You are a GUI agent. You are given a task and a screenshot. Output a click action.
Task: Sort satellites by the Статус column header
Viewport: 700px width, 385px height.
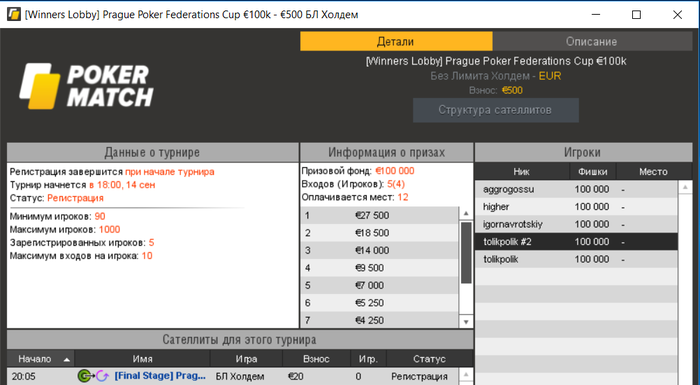click(x=429, y=359)
